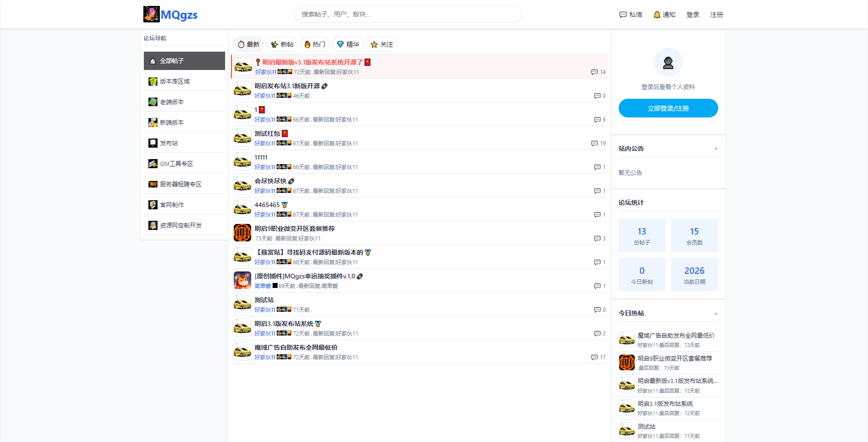Screen dimensions: 868x442
Task: Switch to the 精华 tab
Action: click(348, 44)
